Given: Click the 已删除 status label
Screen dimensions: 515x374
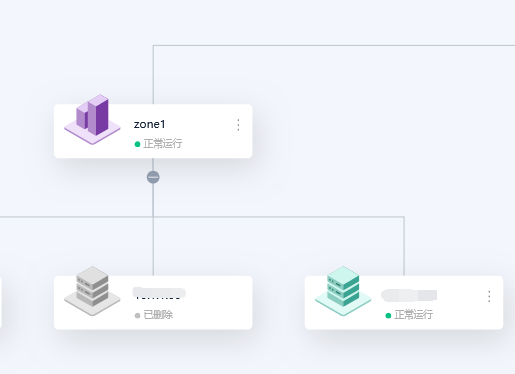Looking at the screenshot, I should click(x=158, y=315).
